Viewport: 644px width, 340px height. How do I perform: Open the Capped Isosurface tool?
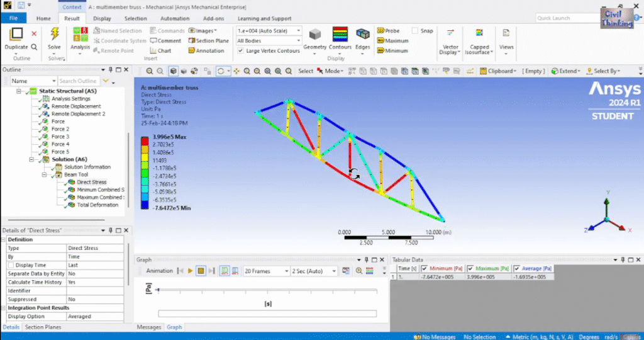coord(479,35)
